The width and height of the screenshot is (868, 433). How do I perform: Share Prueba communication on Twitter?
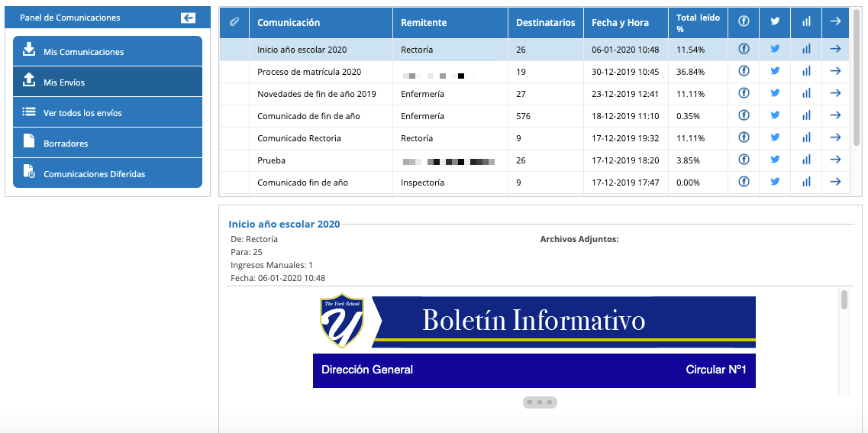click(x=775, y=160)
